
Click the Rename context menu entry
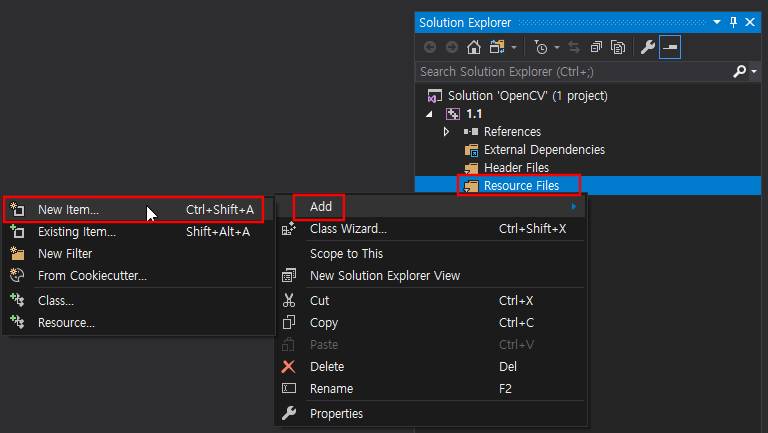click(x=331, y=389)
